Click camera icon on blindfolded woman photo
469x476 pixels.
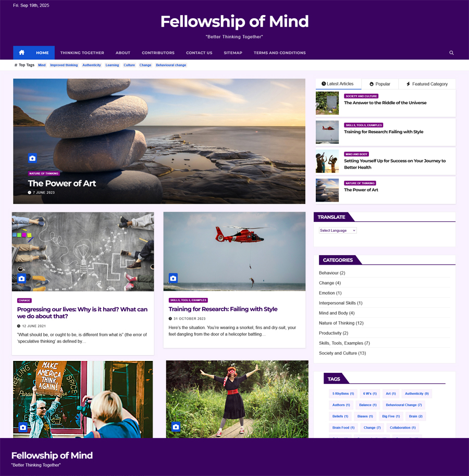[x=176, y=427]
